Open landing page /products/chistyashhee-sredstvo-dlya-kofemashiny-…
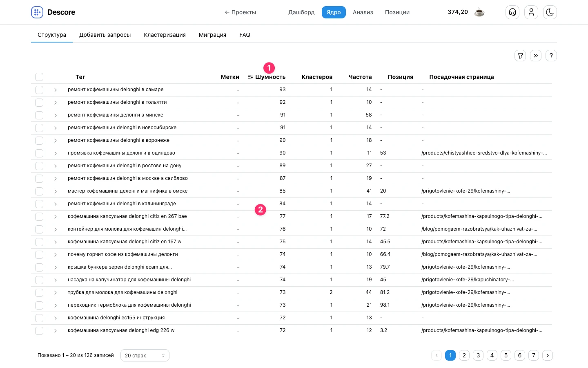 click(x=484, y=153)
